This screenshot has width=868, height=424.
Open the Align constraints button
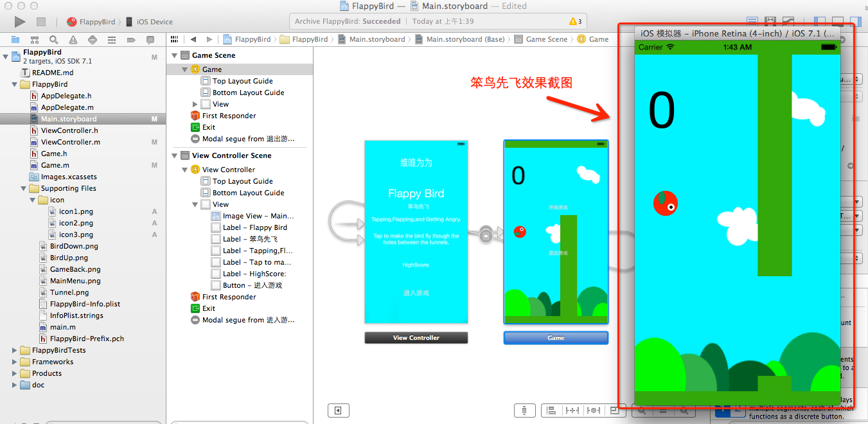(551, 410)
